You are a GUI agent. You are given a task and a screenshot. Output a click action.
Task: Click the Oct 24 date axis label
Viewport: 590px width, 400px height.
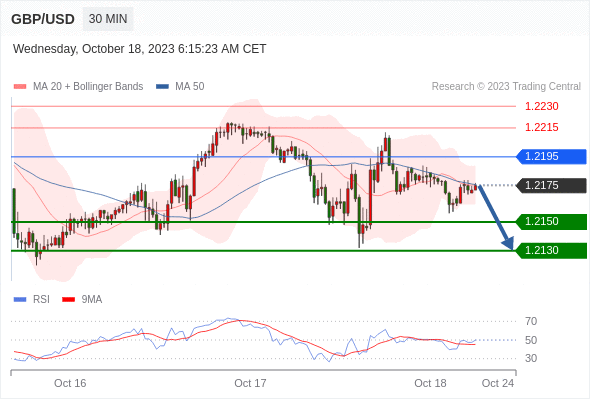(497, 383)
